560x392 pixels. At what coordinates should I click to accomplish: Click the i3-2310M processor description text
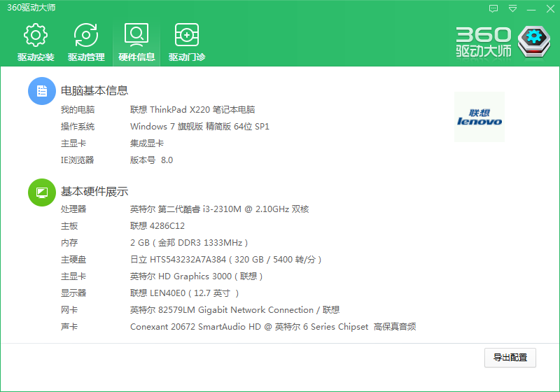pyautogui.click(x=219, y=209)
